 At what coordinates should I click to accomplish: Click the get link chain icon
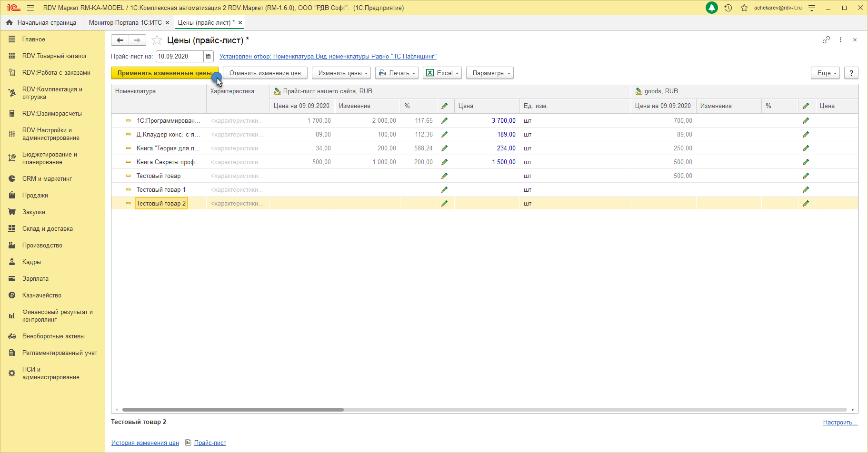[826, 40]
